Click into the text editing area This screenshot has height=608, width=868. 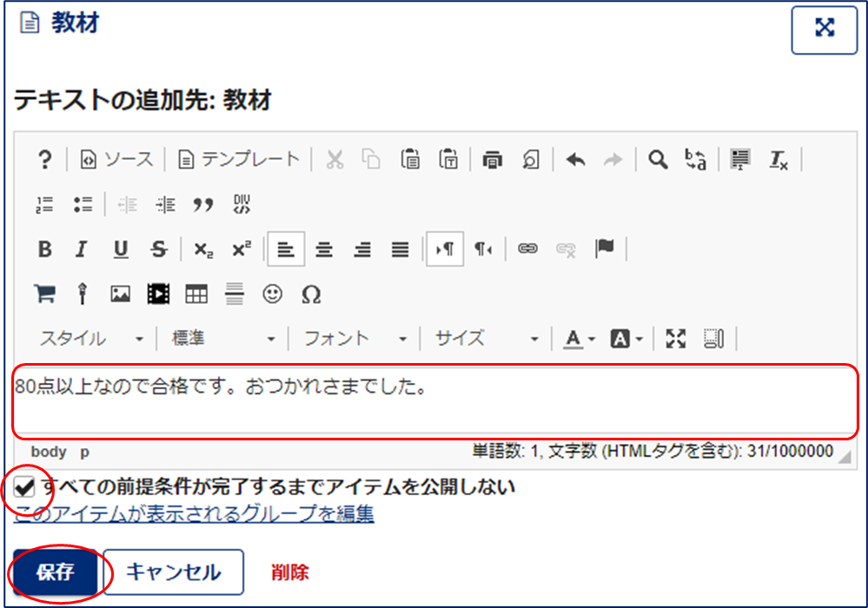pos(435,401)
